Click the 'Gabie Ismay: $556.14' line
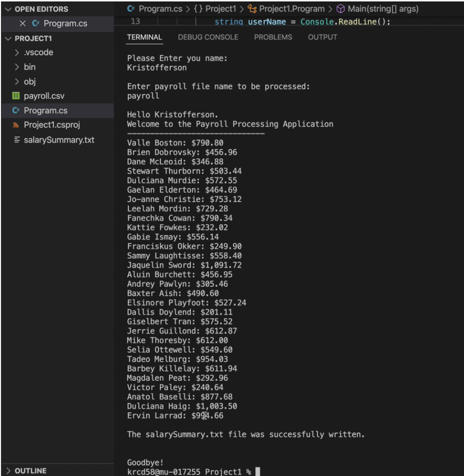464x476 pixels. pyautogui.click(x=173, y=237)
